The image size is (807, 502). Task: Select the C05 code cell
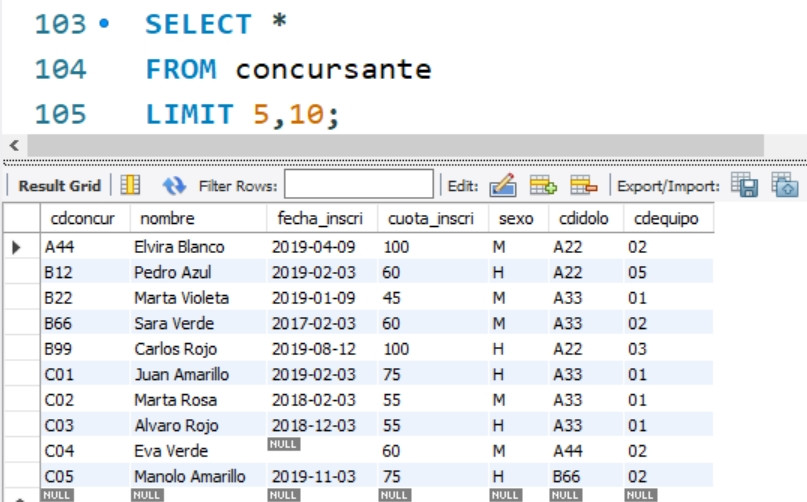tap(85, 476)
